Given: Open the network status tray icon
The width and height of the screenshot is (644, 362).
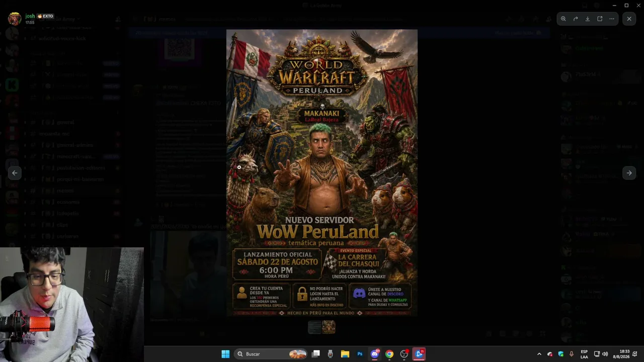Looking at the screenshot, I should coord(597,354).
